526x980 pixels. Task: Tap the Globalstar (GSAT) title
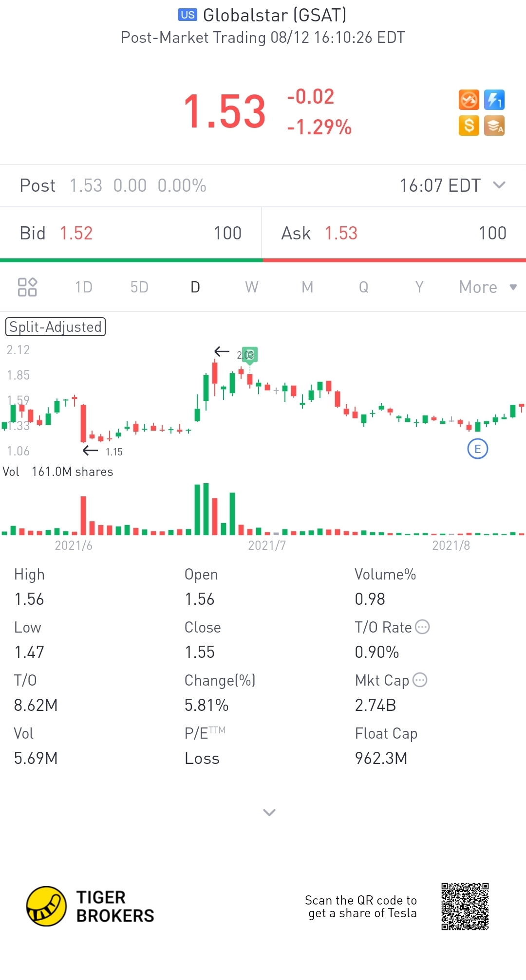click(x=275, y=15)
